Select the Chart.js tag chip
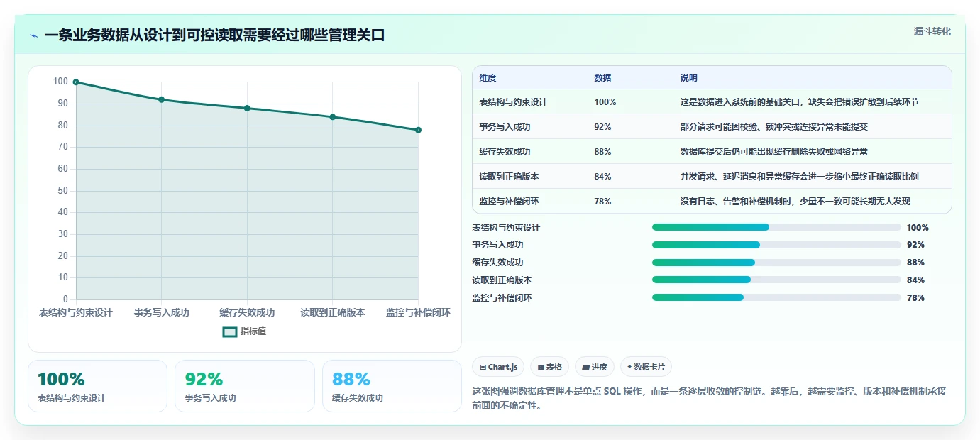980x440 pixels. 498,367
